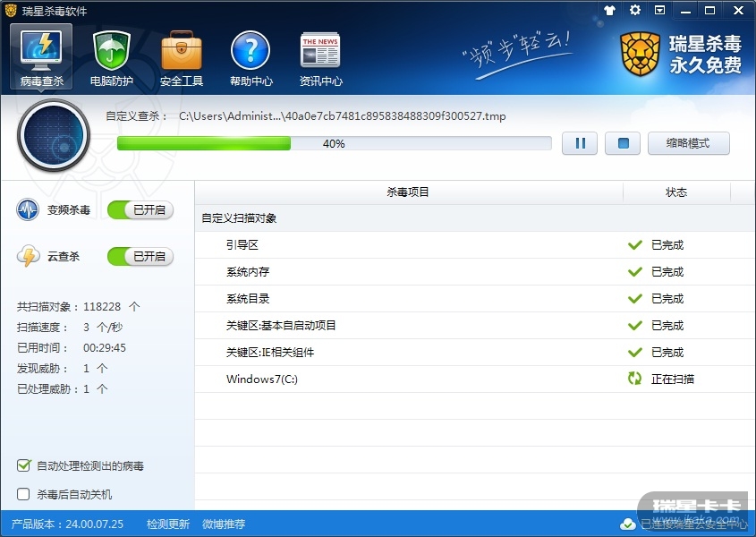
Task: Click the 状态 column header
Action: pyautogui.click(x=676, y=192)
